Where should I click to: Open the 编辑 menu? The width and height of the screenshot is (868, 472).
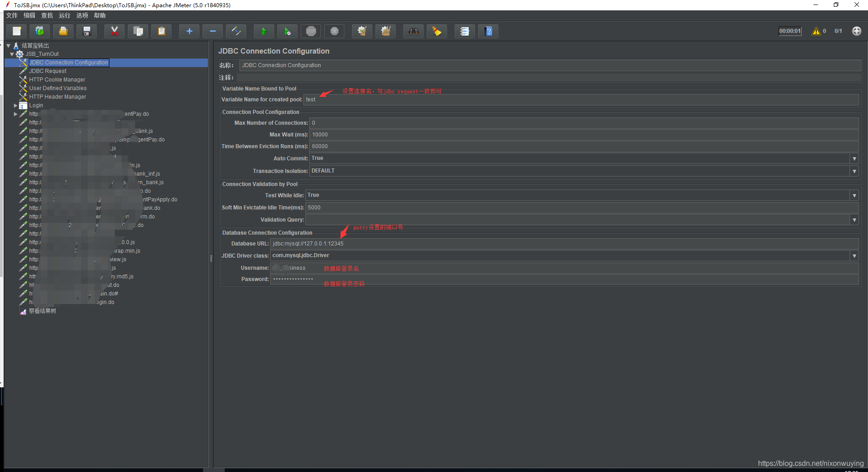tap(30, 15)
